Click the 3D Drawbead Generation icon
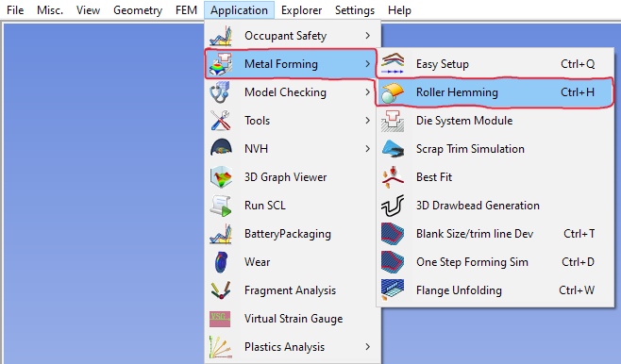The height and width of the screenshot is (364, 621). [393, 206]
